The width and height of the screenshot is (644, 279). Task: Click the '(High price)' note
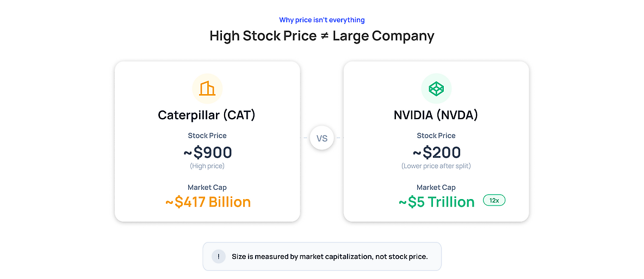point(207,166)
